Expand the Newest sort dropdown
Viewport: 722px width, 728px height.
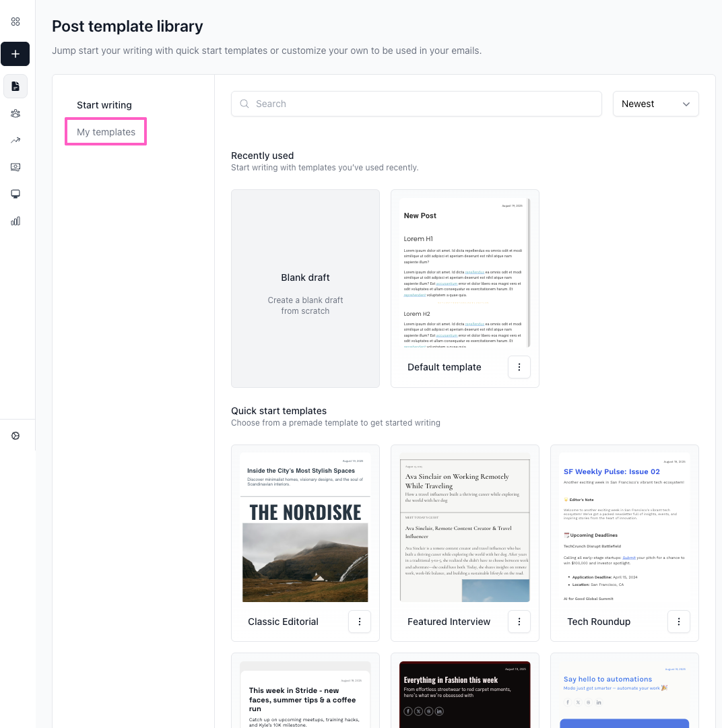[655, 104]
